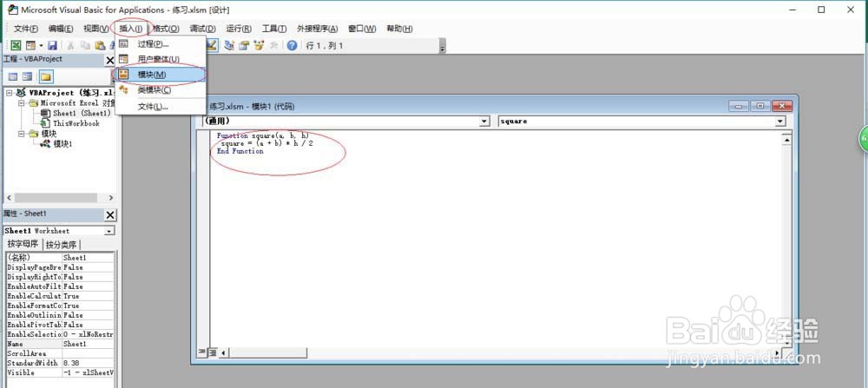This screenshot has width=868, height=388.
Task: Open the Sheet1 Worksheet properties object dropdown
Action: click(x=109, y=231)
